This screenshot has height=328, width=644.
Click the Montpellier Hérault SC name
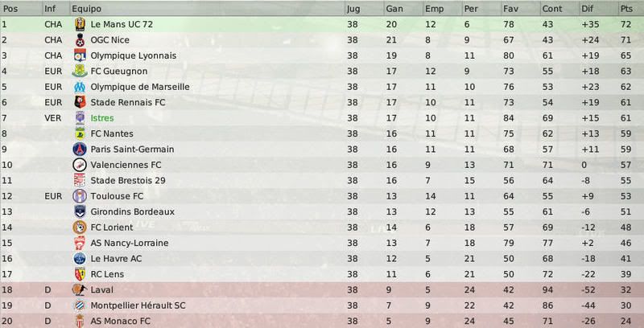click(x=138, y=305)
